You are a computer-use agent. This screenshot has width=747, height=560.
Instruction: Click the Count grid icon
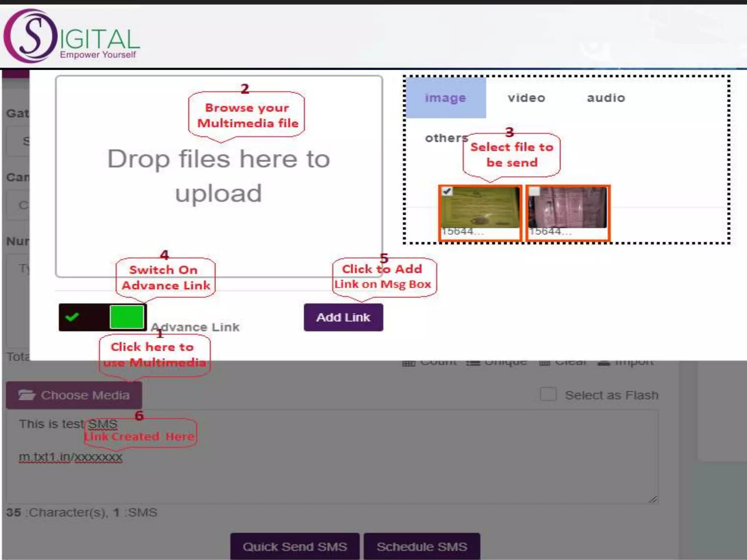pyautogui.click(x=409, y=363)
